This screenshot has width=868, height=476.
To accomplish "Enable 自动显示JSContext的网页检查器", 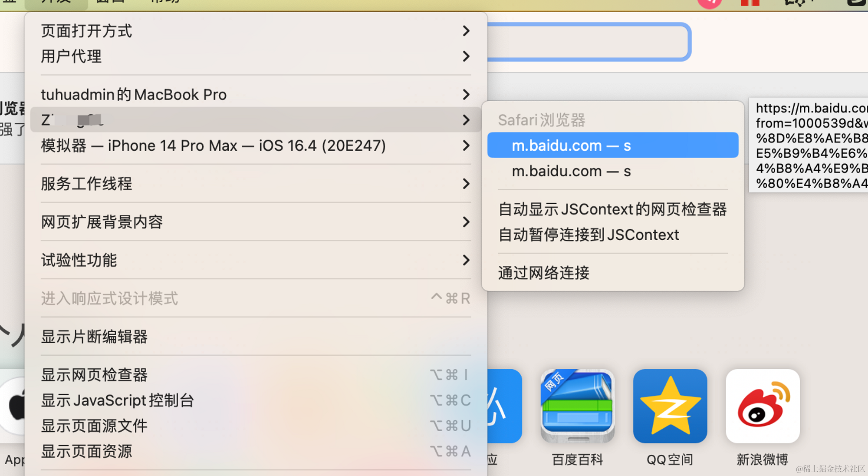I will click(x=612, y=209).
